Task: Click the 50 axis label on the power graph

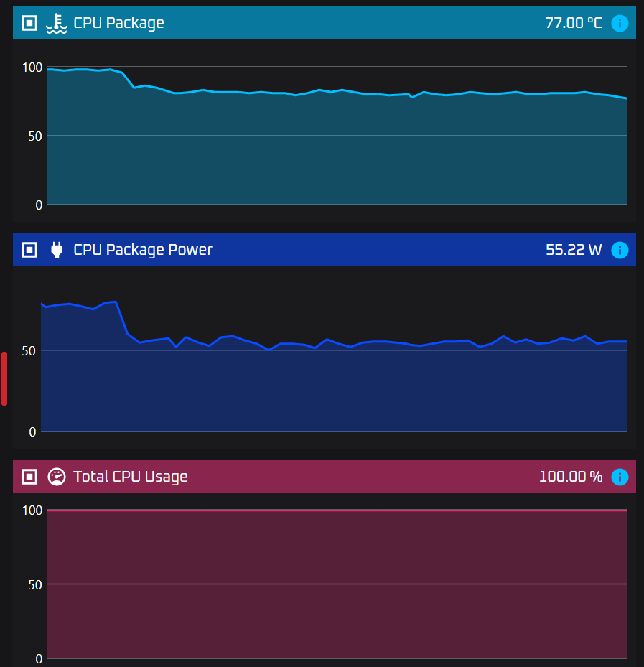Action: 28,350
